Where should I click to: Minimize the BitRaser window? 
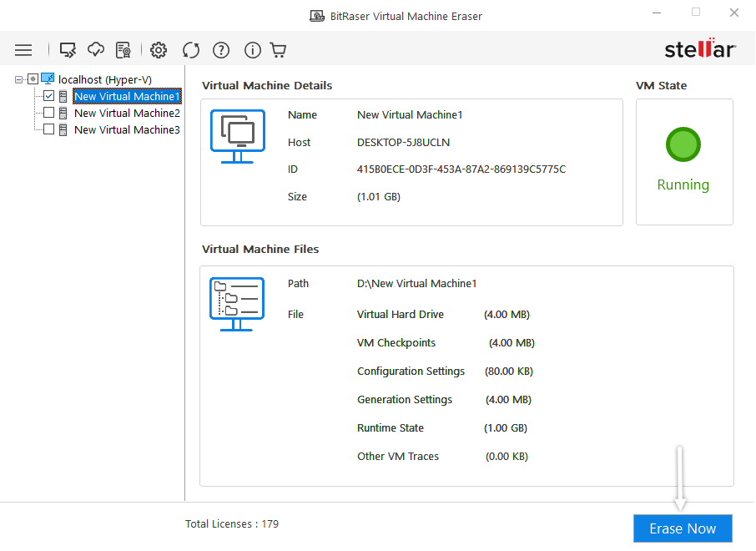pos(657,13)
